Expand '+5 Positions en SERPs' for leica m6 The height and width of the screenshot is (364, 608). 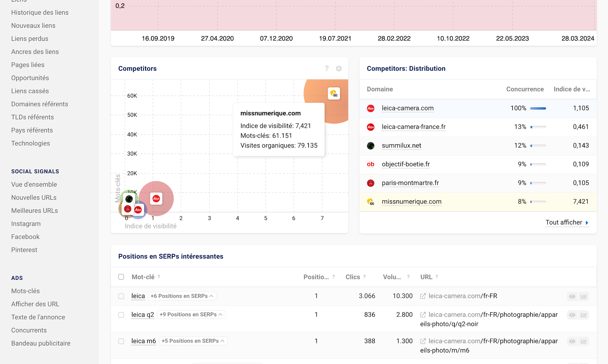193,341
